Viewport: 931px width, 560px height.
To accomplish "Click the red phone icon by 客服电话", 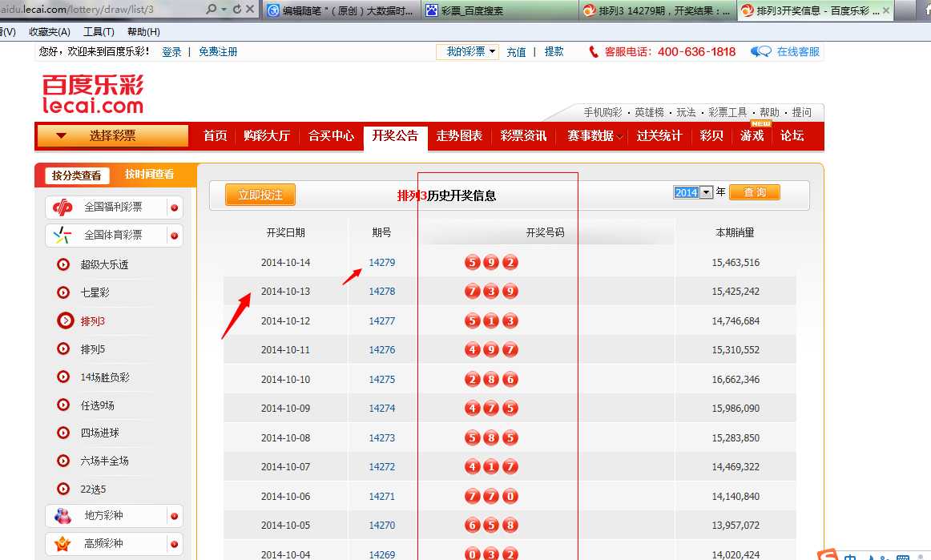I will [593, 51].
